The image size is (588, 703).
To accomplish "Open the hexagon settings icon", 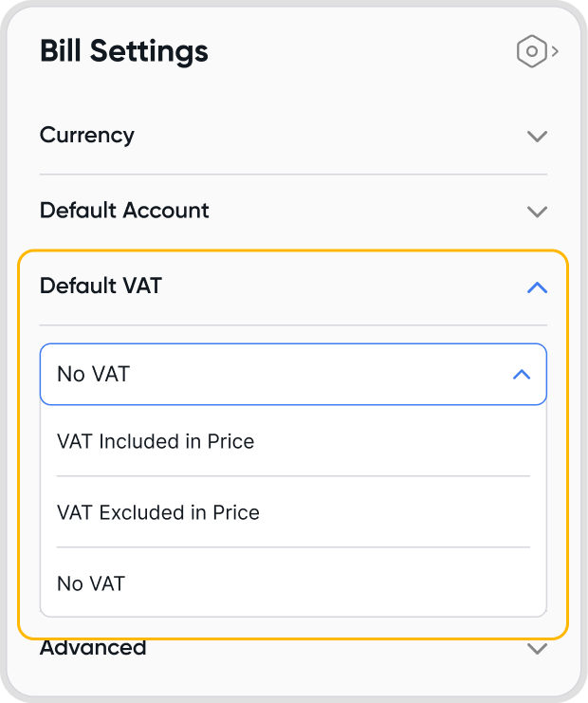I will coord(532,51).
